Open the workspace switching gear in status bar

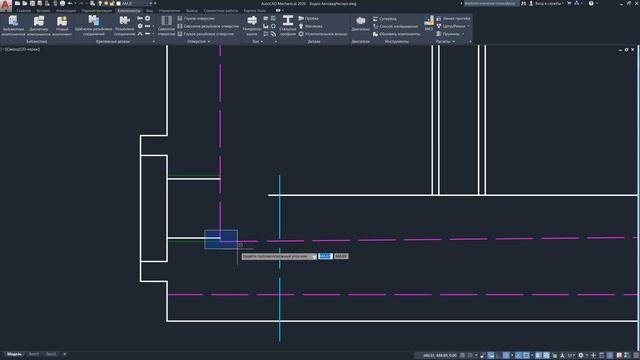tap(581, 356)
